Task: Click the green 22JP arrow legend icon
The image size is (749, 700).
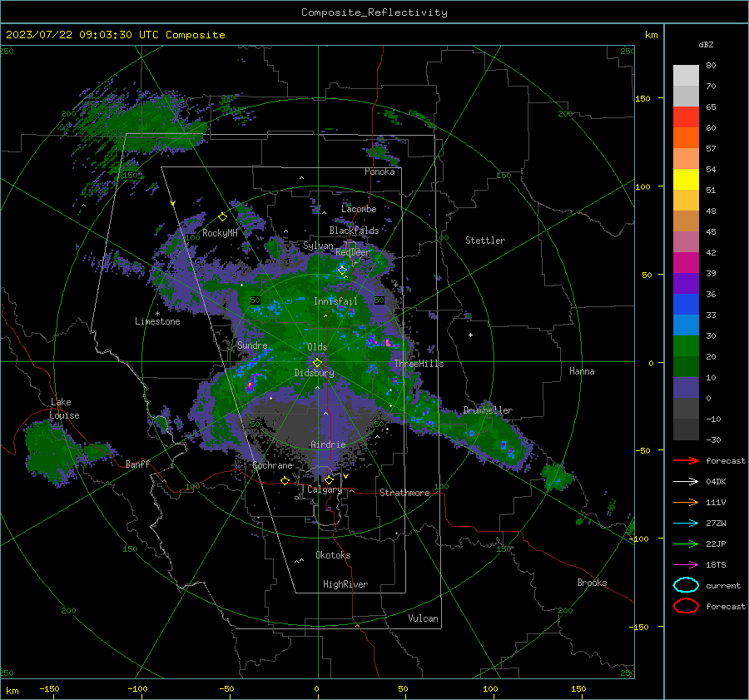Action: click(686, 544)
